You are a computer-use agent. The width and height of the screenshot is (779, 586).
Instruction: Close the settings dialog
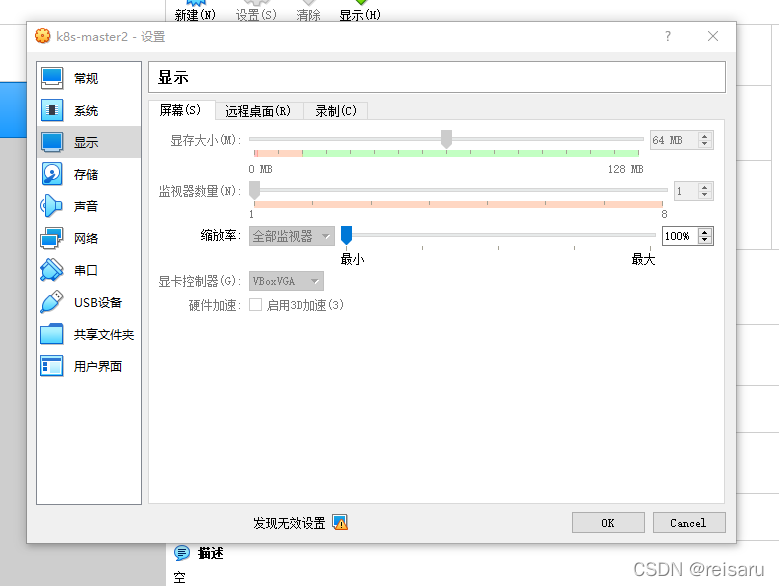pos(713,36)
